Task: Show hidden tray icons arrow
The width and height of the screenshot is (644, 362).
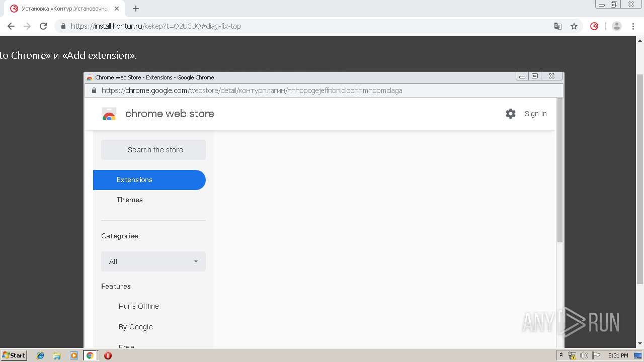Action: click(561, 355)
